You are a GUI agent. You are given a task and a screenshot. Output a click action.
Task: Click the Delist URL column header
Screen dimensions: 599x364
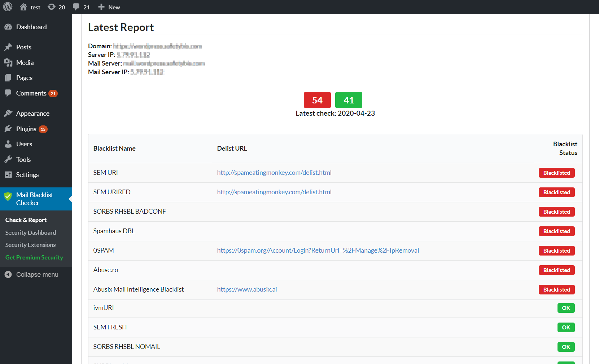point(232,148)
